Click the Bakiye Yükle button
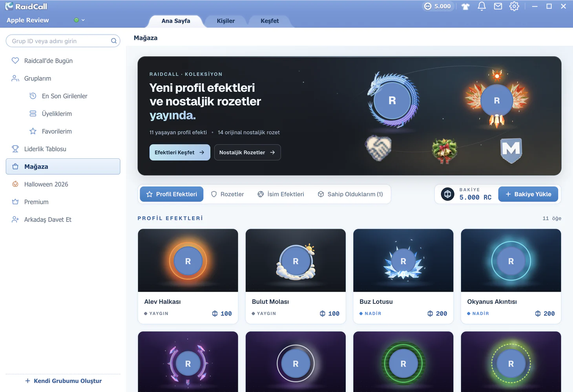The height and width of the screenshot is (392, 573). tap(528, 194)
